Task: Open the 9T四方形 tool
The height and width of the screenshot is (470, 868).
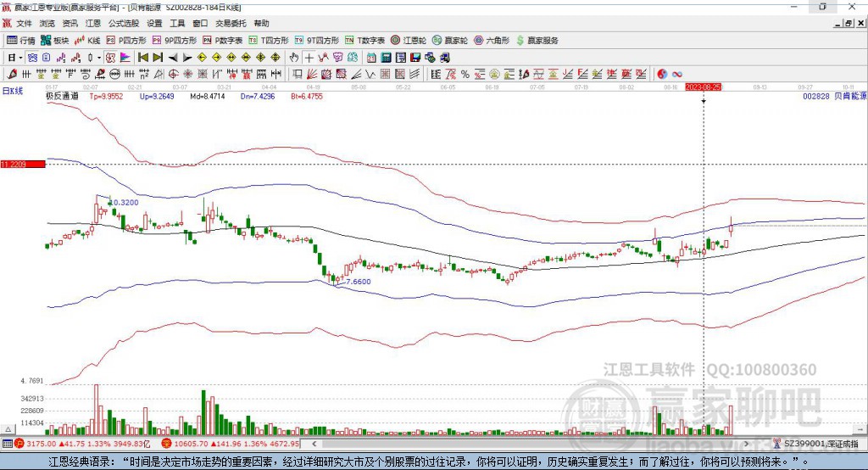Action: tap(317, 41)
